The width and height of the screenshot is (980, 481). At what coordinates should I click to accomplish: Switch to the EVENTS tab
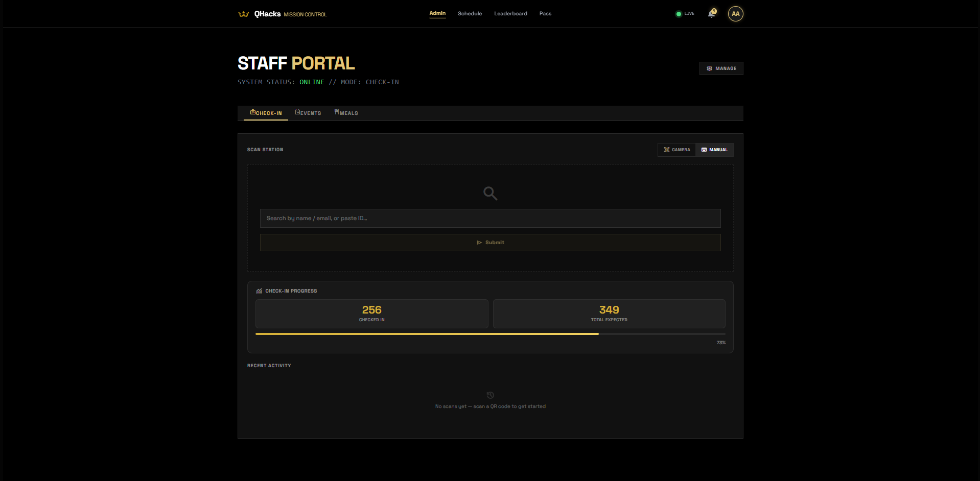click(x=308, y=112)
